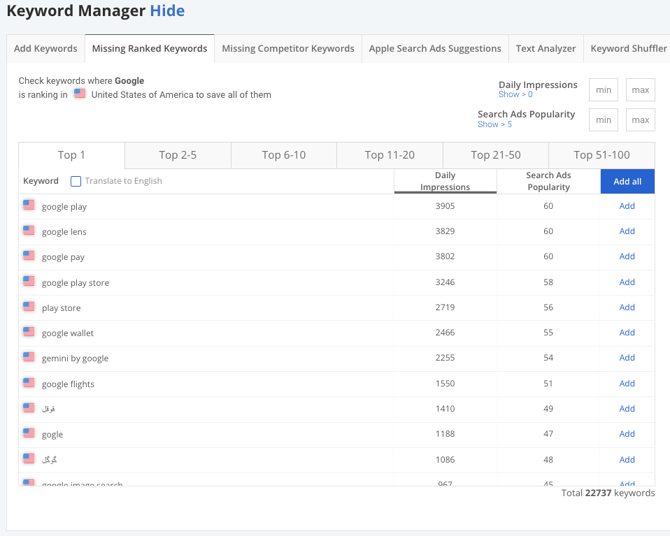
Task: Hide the Keyword Manager panel
Action: pyautogui.click(x=167, y=11)
